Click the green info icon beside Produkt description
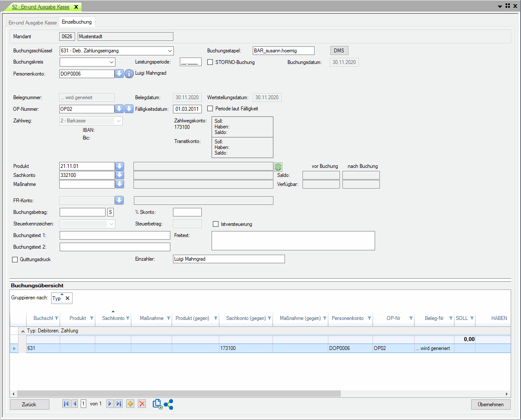The height and width of the screenshot is (420, 521). tap(278, 167)
